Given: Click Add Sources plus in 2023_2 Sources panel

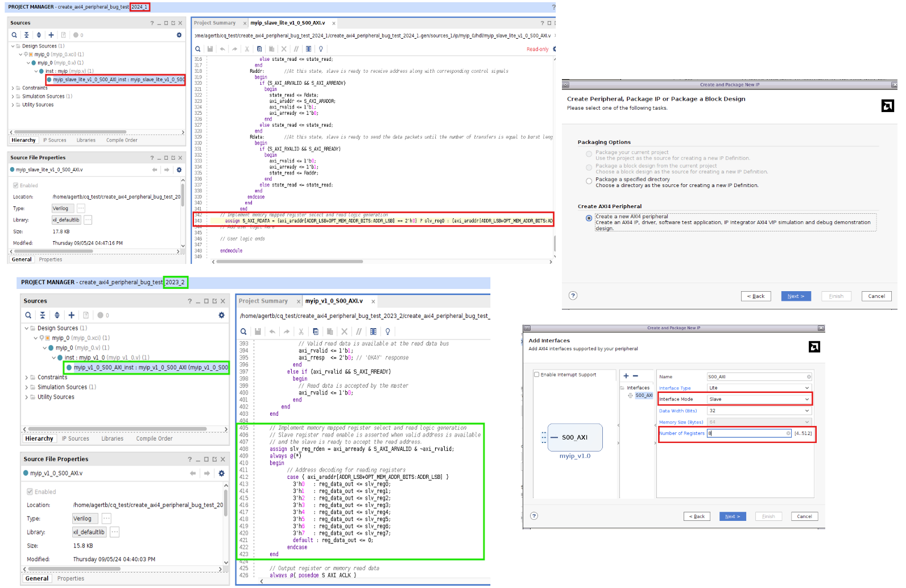Looking at the screenshot, I should (72, 315).
